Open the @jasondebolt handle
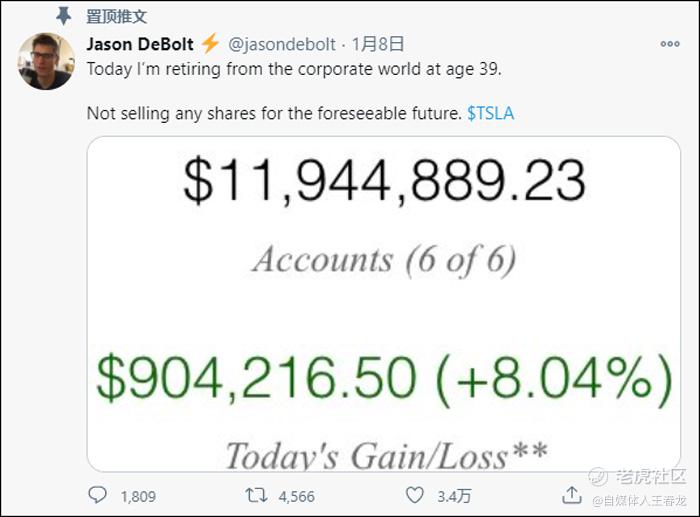 (x=282, y=44)
